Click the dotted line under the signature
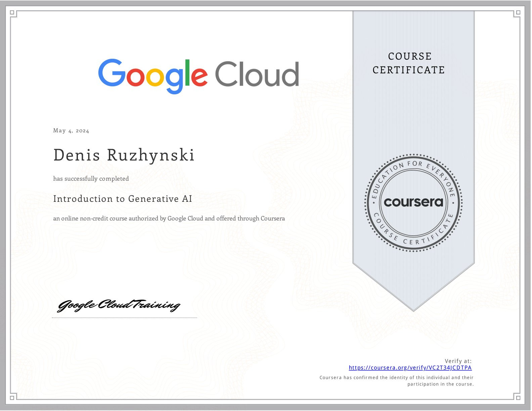This screenshot has width=532, height=411. coord(124,318)
